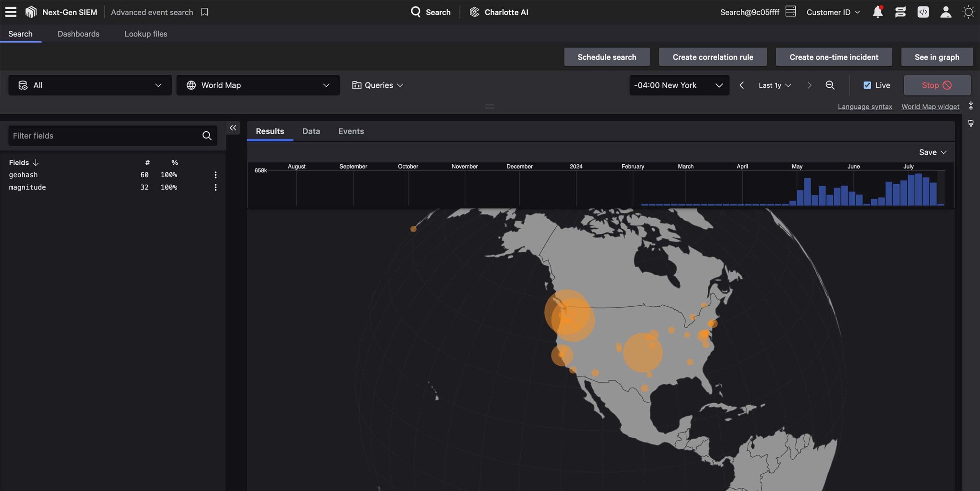Click the search icon in Filter fields
Image resolution: width=980 pixels, height=491 pixels.
point(207,136)
